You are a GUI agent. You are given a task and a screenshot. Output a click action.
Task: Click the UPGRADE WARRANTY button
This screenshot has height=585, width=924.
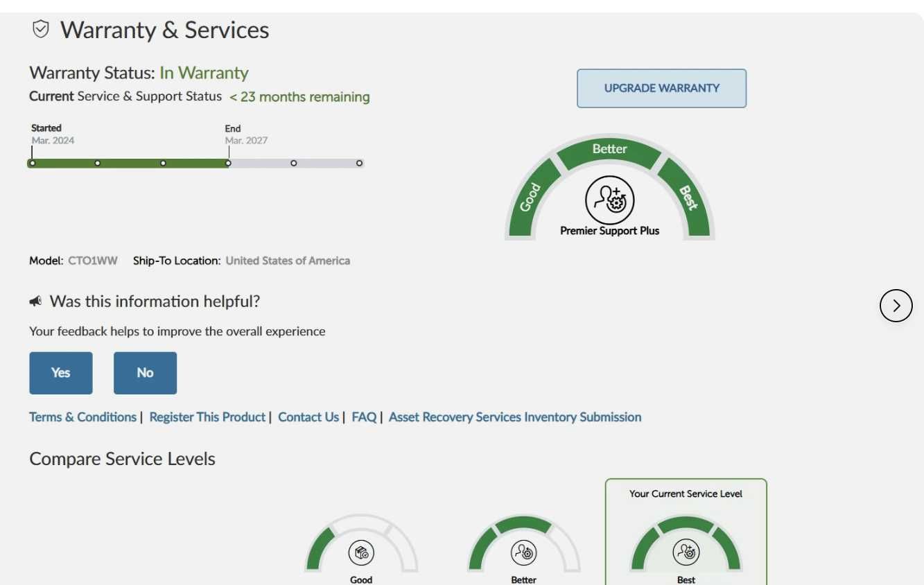coord(661,88)
